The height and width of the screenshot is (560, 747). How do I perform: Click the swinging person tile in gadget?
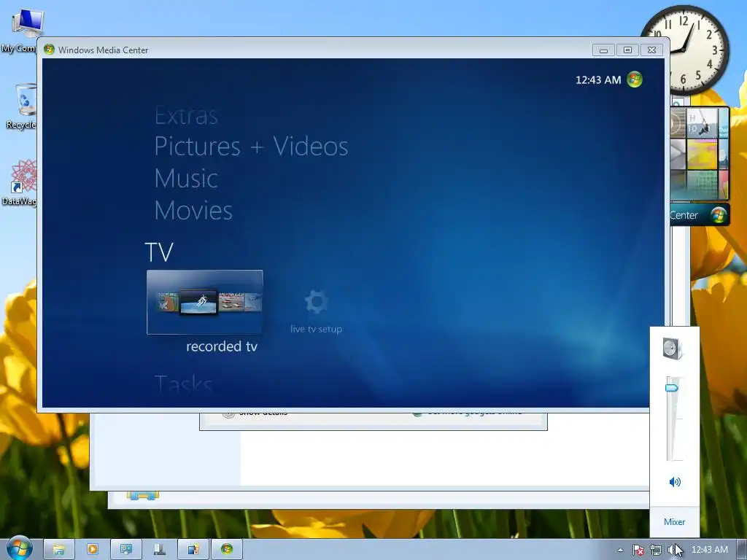702,122
